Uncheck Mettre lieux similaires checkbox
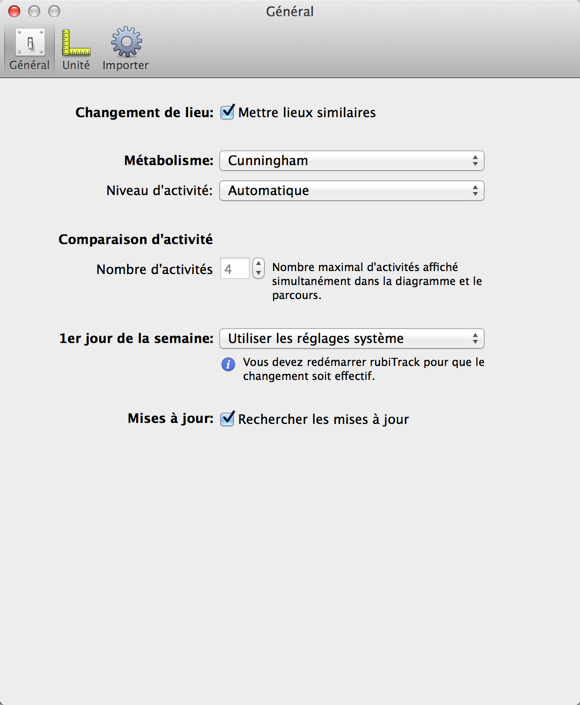 coord(228,112)
